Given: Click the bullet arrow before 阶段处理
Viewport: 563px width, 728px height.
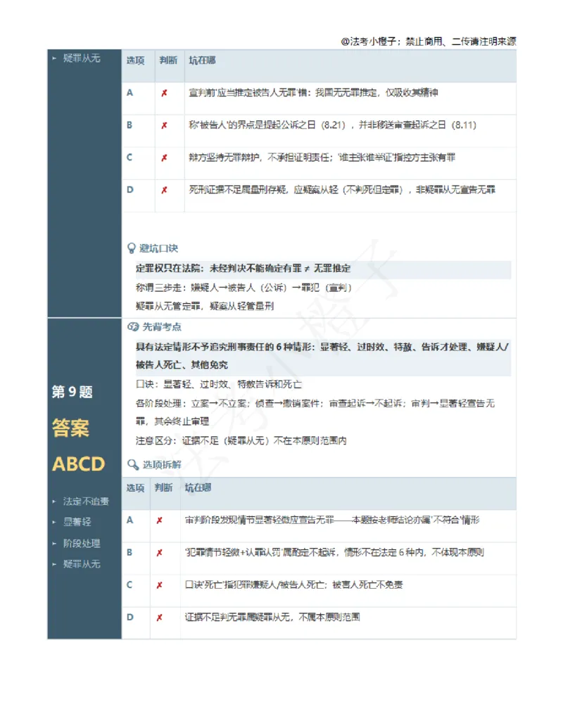Looking at the screenshot, I should (x=54, y=543).
